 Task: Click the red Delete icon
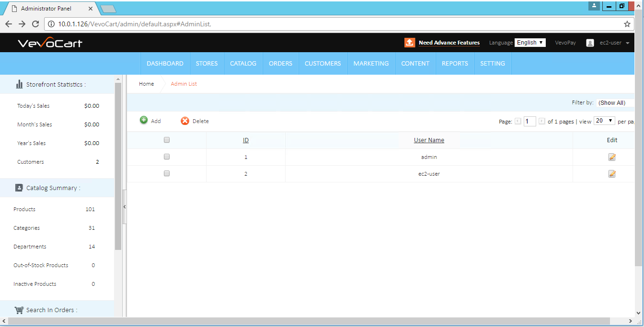[x=185, y=121]
